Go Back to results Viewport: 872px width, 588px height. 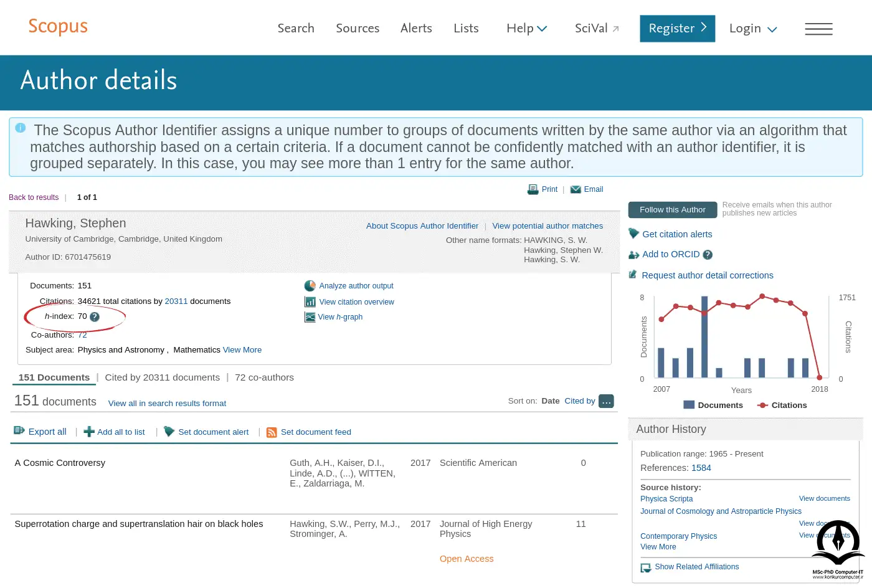pyautogui.click(x=34, y=197)
